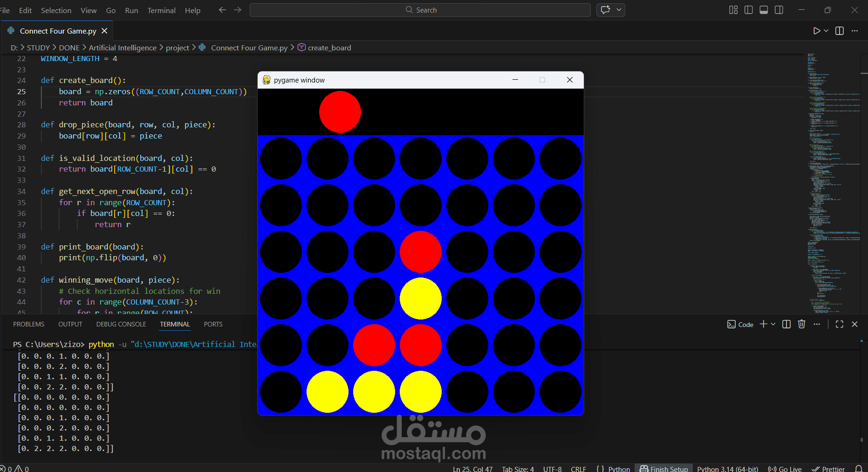Click the Search box
The width and height of the screenshot is (868, 472).
(x=420, y=9)
